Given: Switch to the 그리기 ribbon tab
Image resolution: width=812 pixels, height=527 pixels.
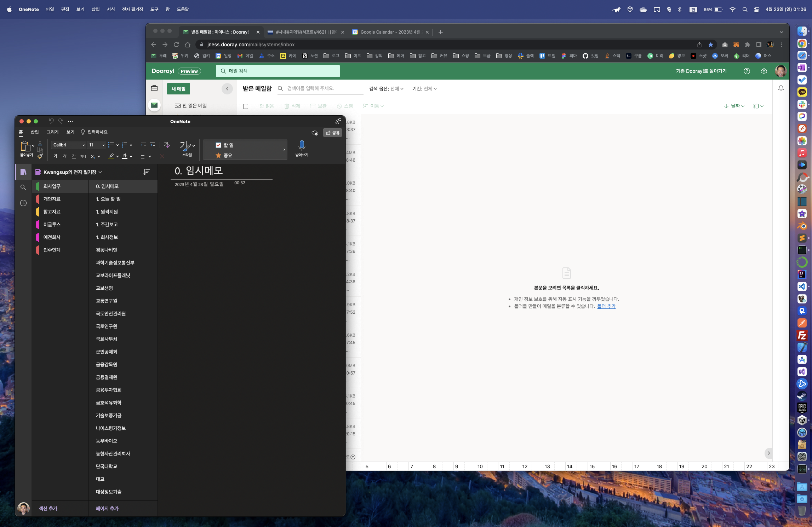Looking at the screenshot, I should tap(52, 132).
